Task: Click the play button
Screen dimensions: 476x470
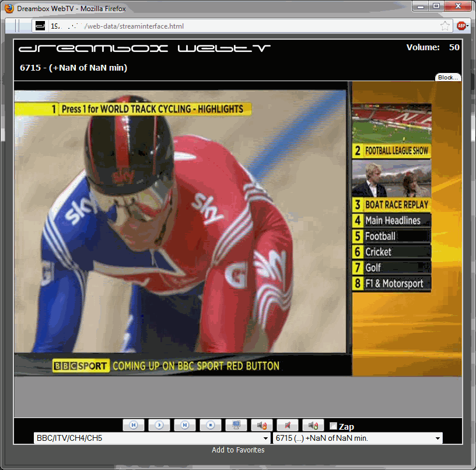Action: 159,424
